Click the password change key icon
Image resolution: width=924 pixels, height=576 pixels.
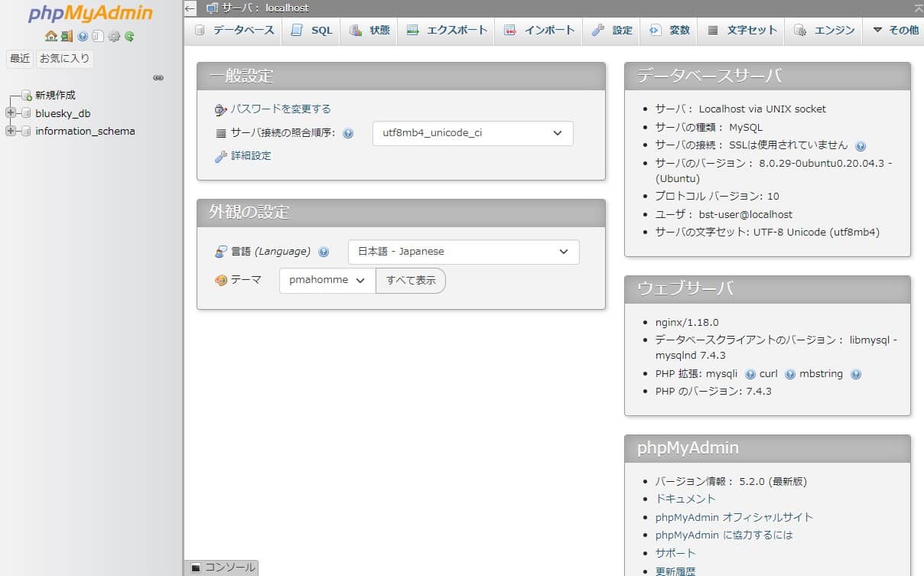pos(221,109)
